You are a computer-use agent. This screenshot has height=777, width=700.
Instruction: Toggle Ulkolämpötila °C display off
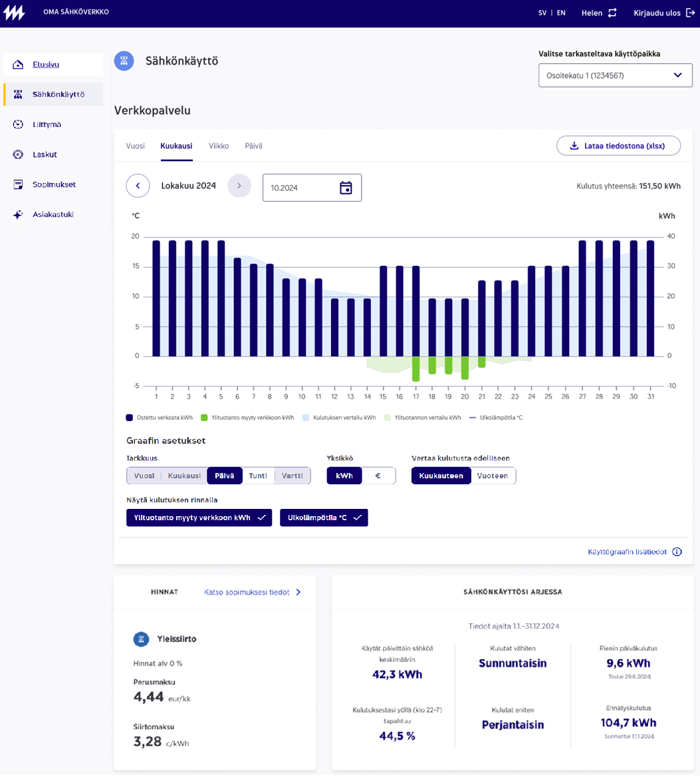coord(324,518)
